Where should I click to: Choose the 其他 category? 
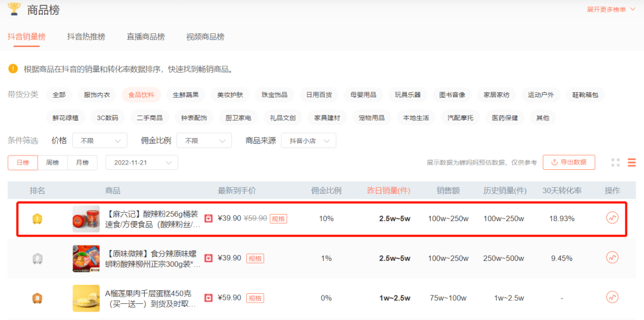pyautogui.click(x=543, y=118)
